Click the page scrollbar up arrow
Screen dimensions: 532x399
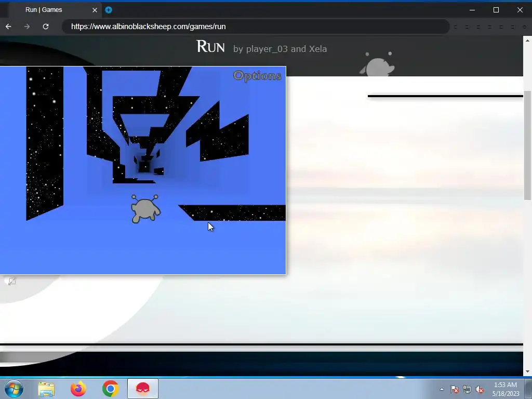(528, 41)
